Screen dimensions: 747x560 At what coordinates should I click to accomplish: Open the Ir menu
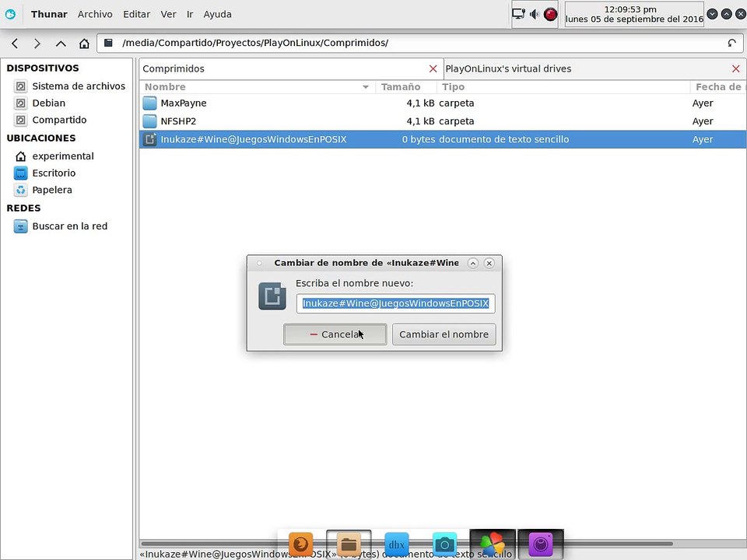click(x=190, y=14)
